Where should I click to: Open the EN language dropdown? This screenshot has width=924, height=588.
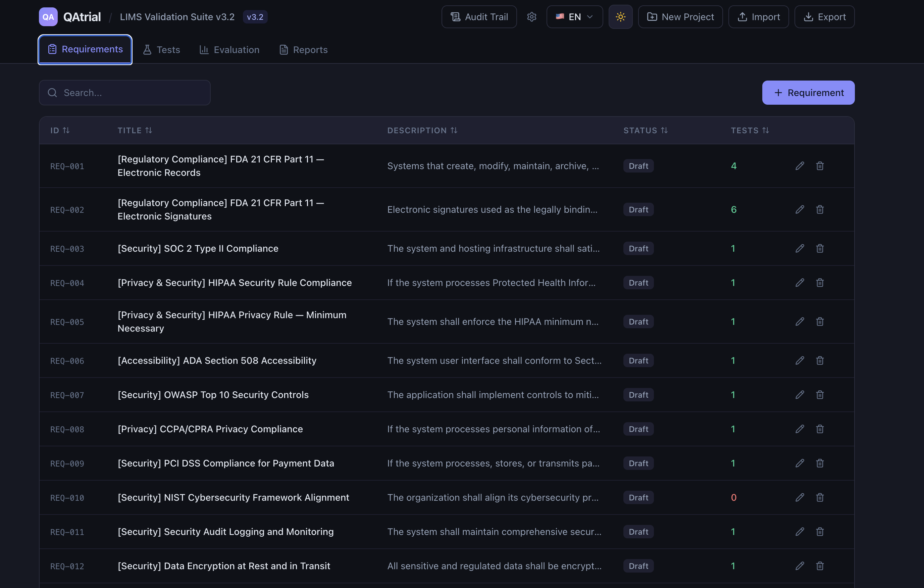pyautogui.click(x=574, y=16)
